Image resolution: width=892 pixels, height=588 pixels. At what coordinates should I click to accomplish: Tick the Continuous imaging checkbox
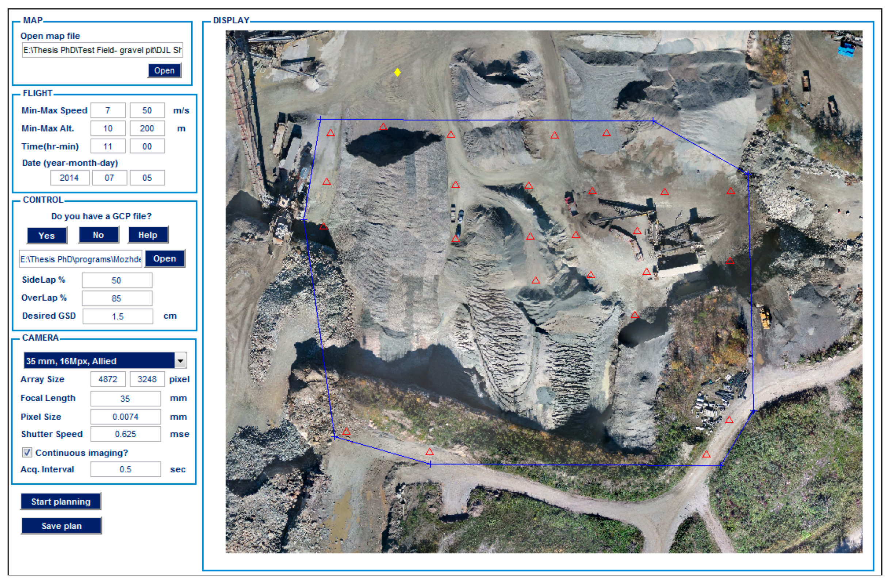tap(27, 453)
